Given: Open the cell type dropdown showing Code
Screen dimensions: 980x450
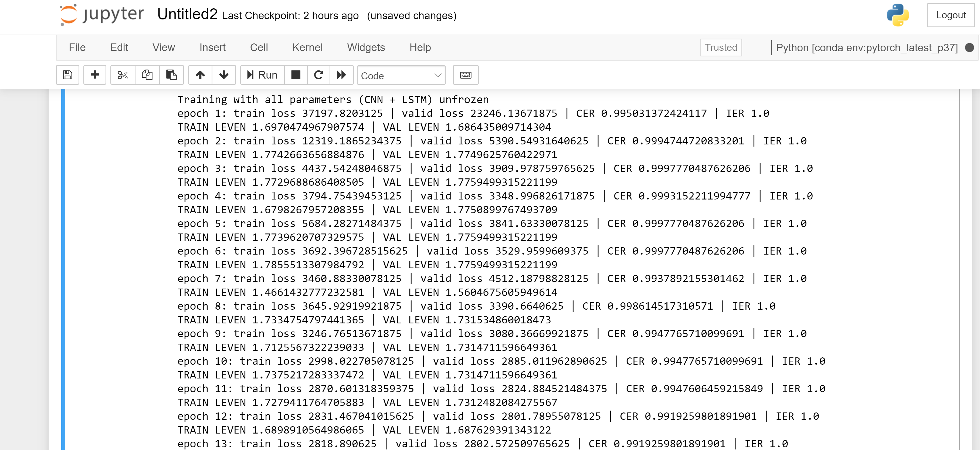Looking at the screenshot, I should pyautogui.click(x=401, y=75).
